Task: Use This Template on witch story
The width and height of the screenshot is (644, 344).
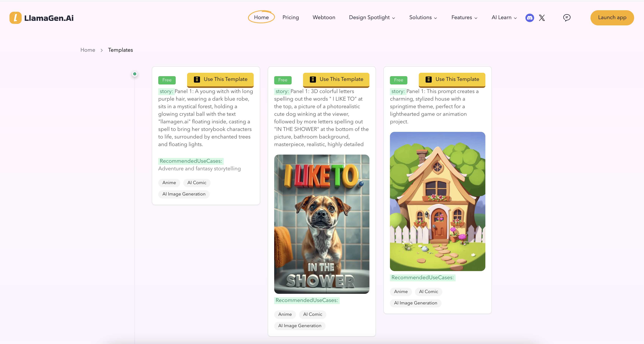Action: coord(220,79)
